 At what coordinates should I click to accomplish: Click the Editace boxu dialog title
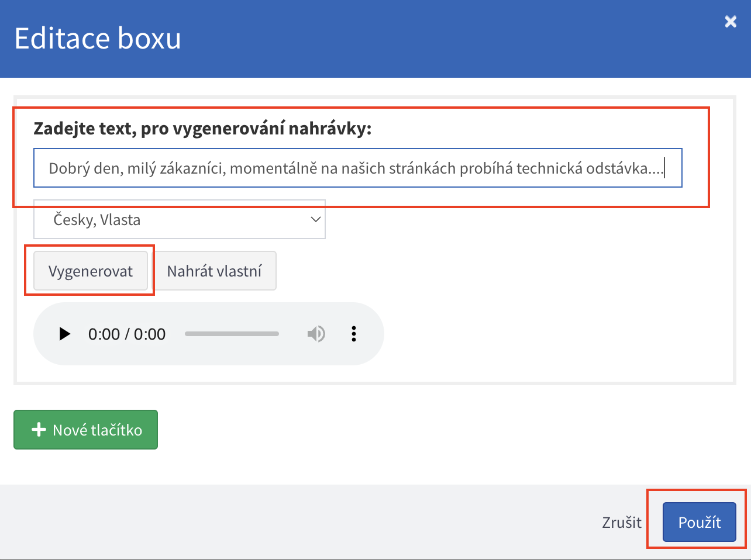[x=98, y=39]
